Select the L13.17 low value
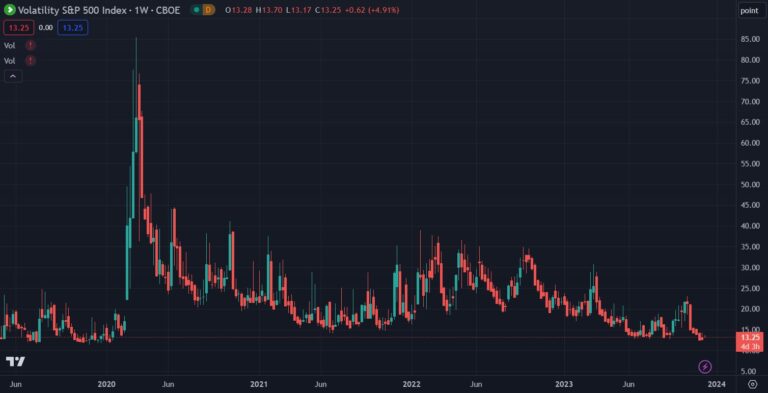 [x=297, y=10]
